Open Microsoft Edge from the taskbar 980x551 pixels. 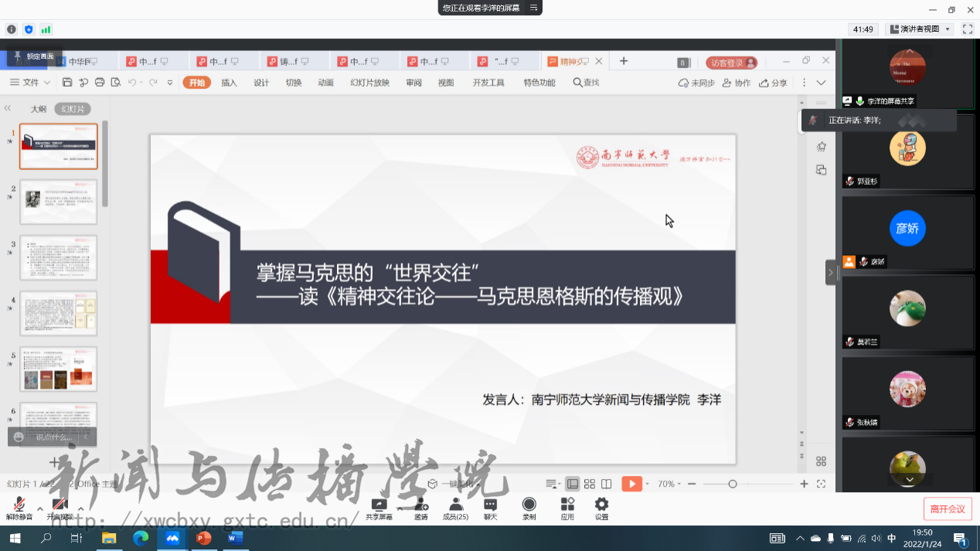[141, 538]
